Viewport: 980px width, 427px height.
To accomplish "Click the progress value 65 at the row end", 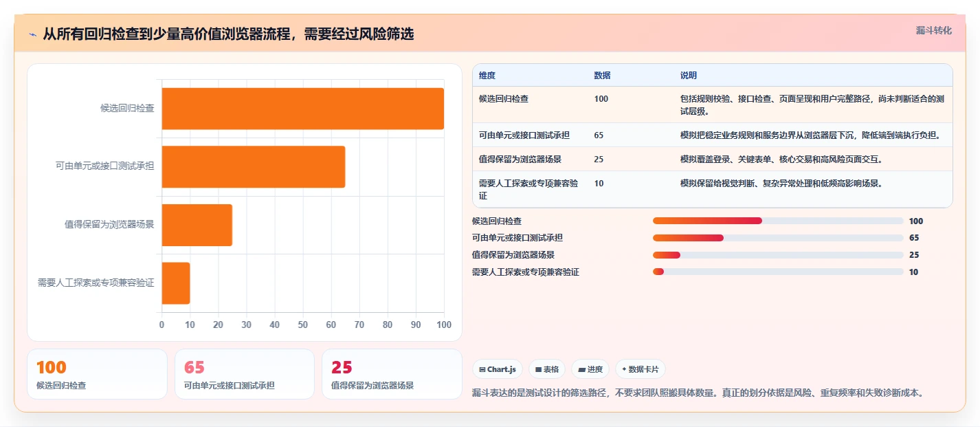I will [x=914, y=238].
